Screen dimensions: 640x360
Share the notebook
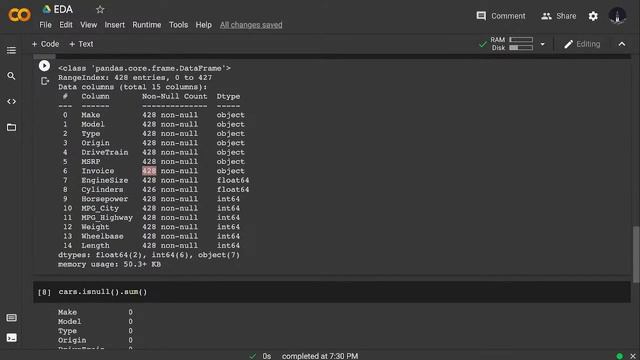(558, 16)
